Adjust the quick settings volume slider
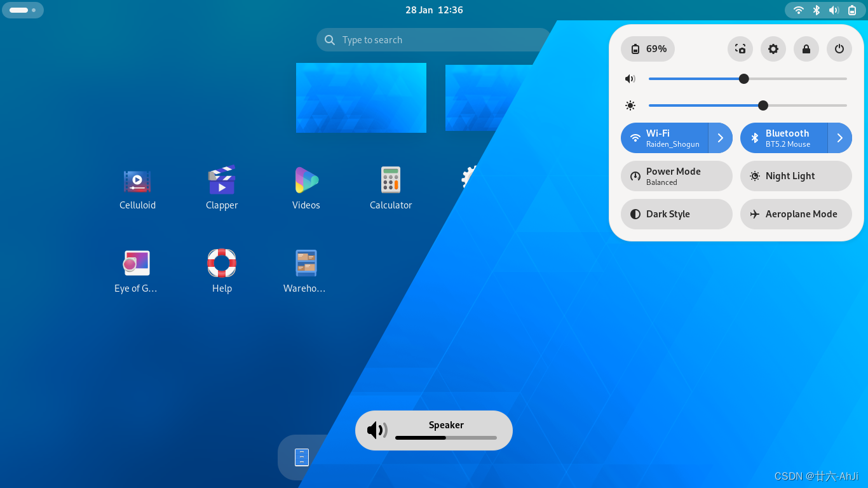 point(748,79)
